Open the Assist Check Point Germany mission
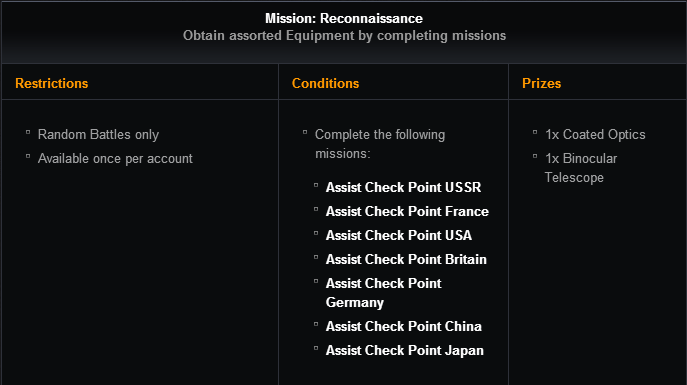Screen dimensions: 687x385 coord(383,293)
